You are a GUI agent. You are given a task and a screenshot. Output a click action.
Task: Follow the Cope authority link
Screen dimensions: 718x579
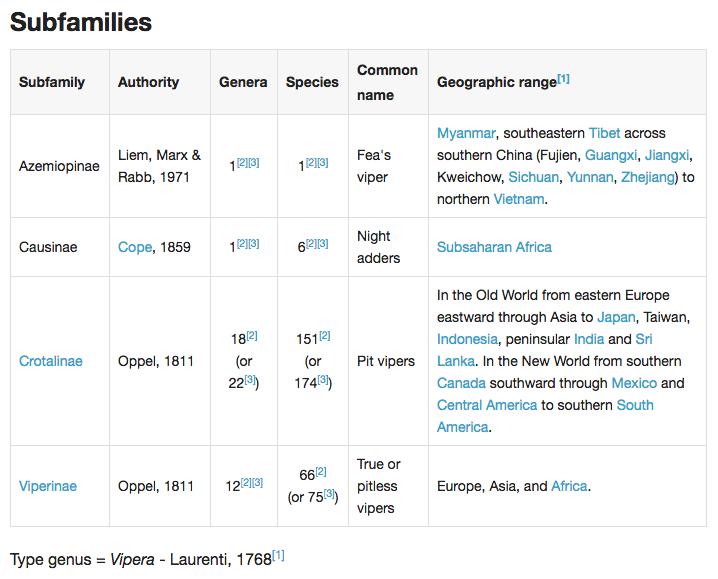click(135, 247)
